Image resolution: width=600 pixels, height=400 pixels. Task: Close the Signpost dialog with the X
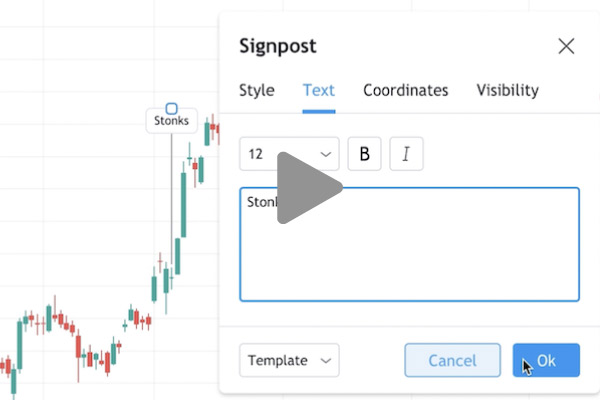click(x=566, y=46)
